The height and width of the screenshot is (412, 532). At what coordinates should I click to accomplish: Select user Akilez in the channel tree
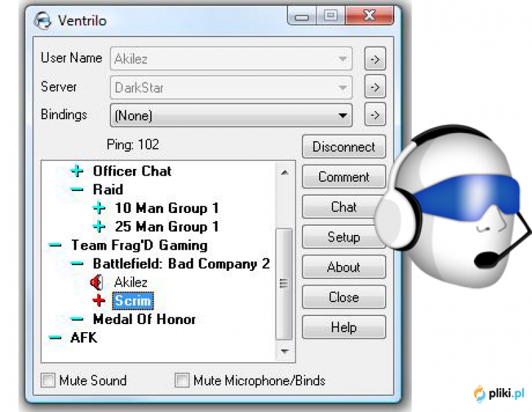point(130,282)
